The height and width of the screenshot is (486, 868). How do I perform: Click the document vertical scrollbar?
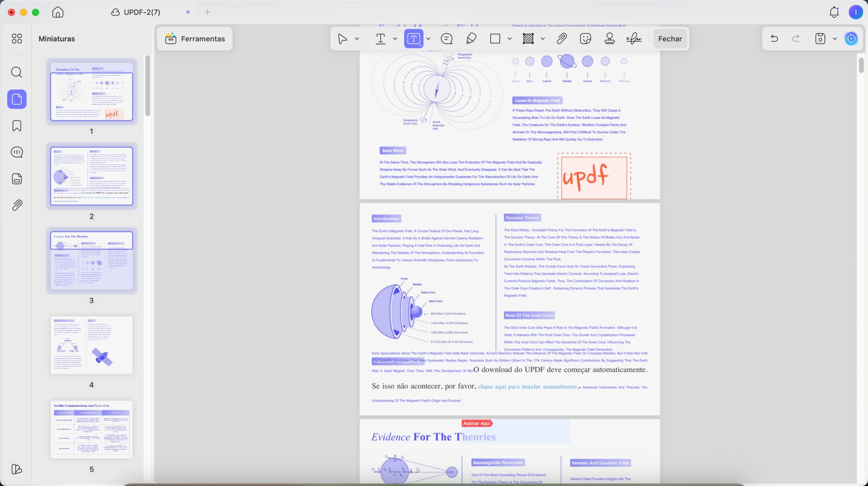pyautogui.click(x=861, y=65)
